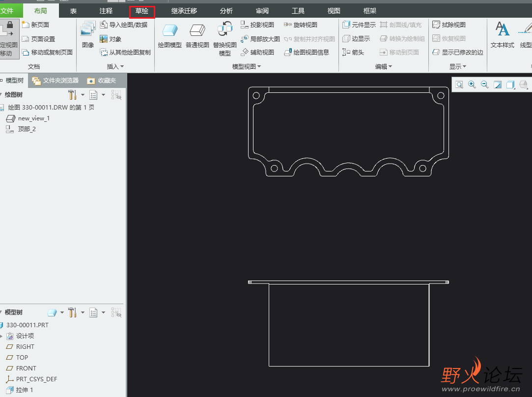
Task: Select new_view_1 in drawing tree
Action: 28,118
